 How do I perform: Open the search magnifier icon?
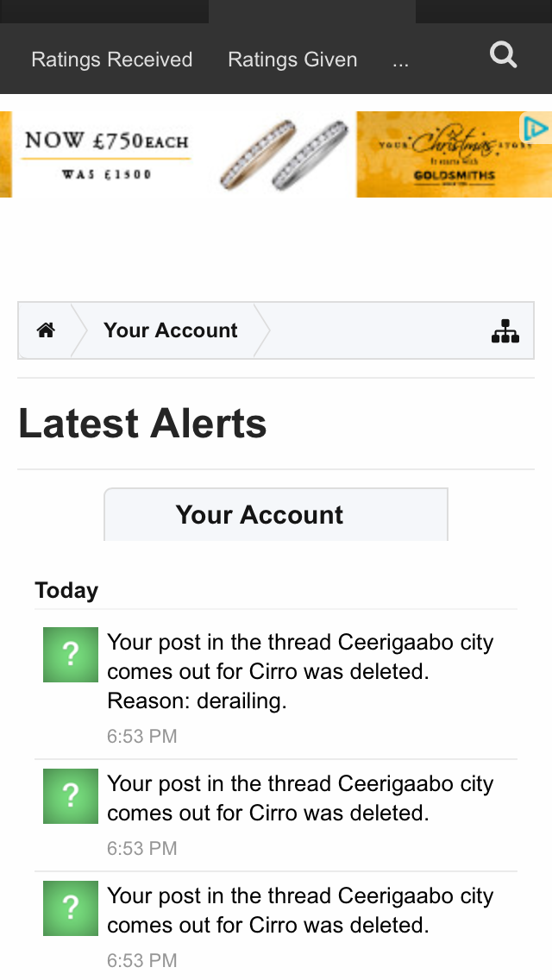(x=503, y=55)
